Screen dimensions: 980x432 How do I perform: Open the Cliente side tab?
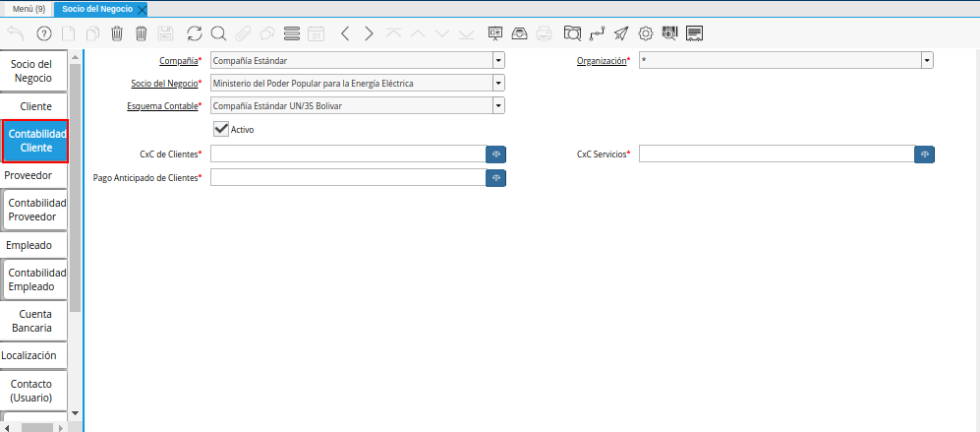click(35, 106)
